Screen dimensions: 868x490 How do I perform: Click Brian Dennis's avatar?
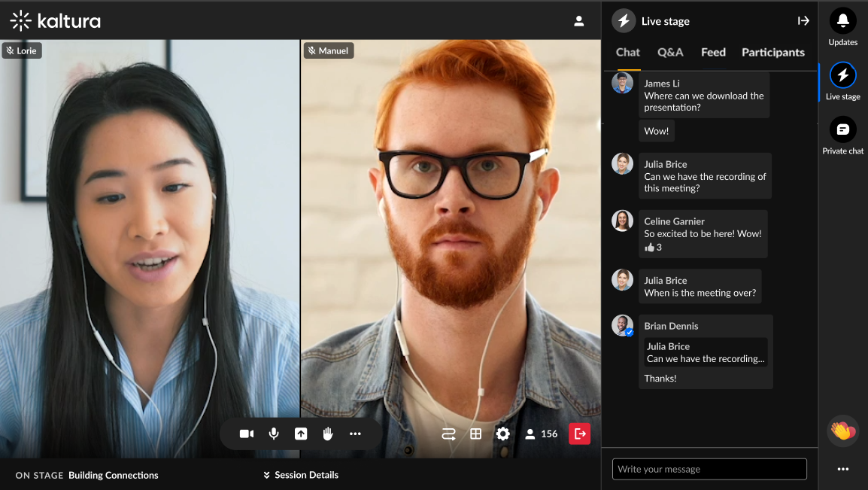[x=622, y=326]
